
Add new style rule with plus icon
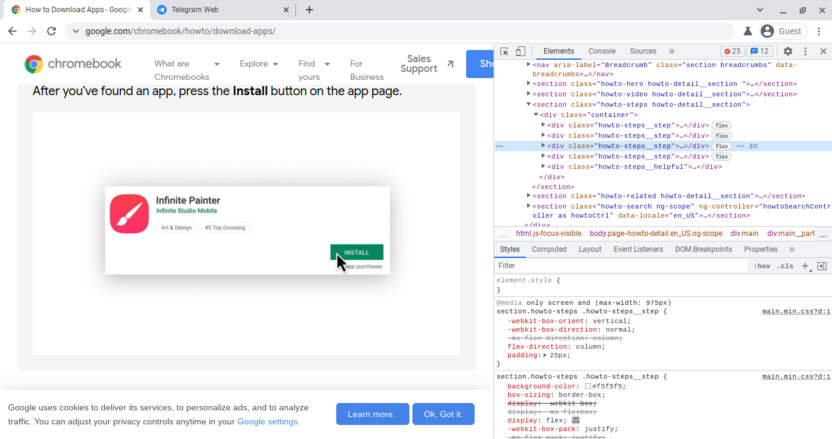(805, 266)
